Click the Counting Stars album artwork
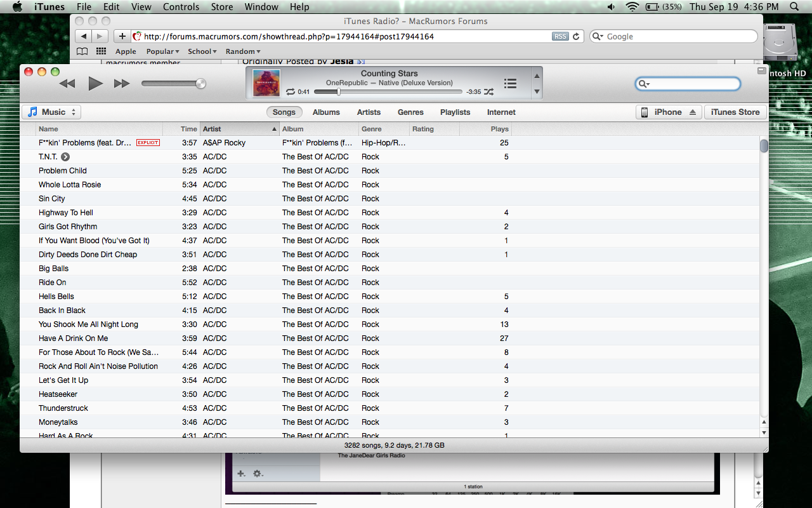 (266, 83)
